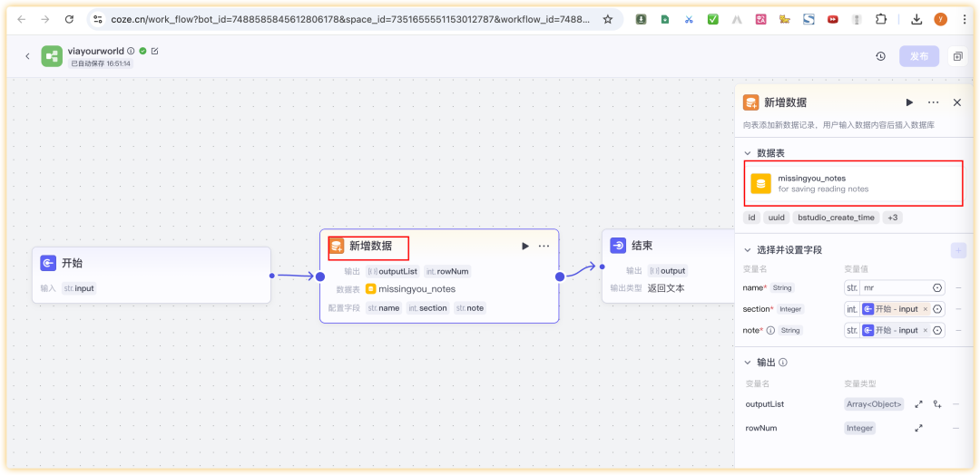Click the input port of the 新增数据 node

(x=320, y=276)
